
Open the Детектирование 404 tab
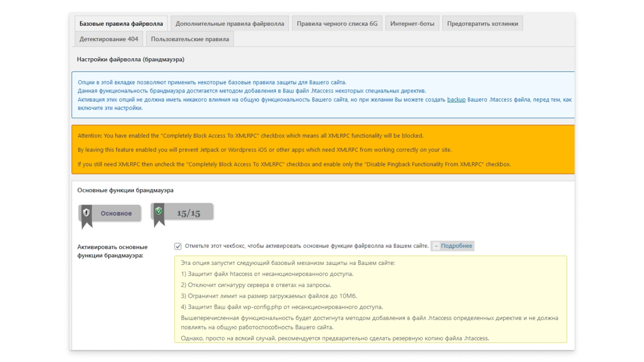tap(109, 39)
